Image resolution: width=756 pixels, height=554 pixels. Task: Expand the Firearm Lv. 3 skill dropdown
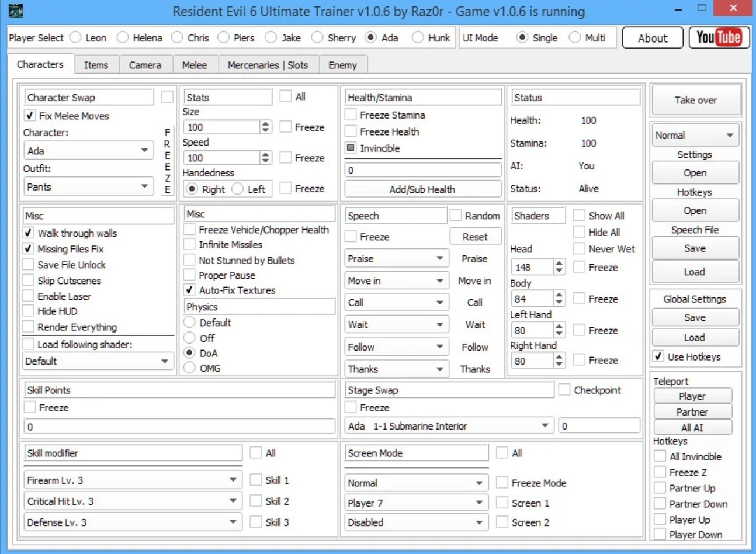[x=133, y=480]
